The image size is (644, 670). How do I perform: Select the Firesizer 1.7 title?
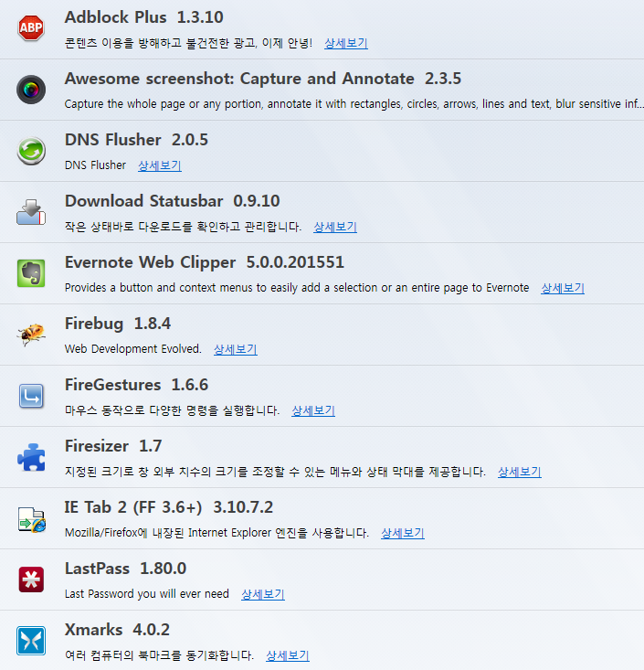[x=113, y=446]
